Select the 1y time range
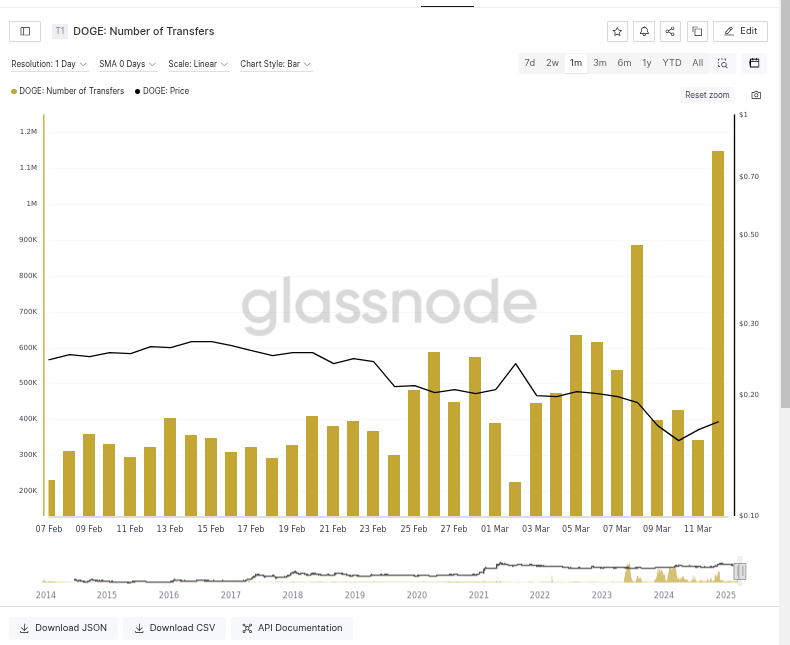Viewport: 790px width, 645px height. tap(647, 63)
